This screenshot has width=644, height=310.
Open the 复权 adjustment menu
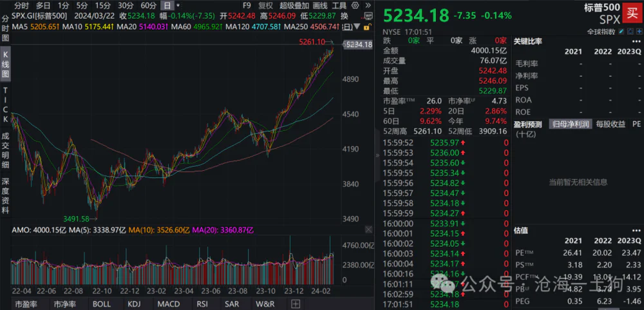(x=265, y=6)
